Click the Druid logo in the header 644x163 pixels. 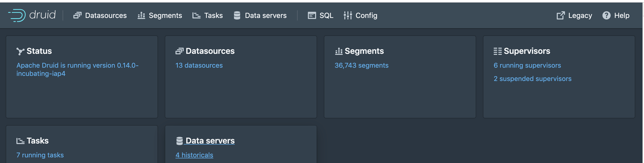tap(32, 15)
